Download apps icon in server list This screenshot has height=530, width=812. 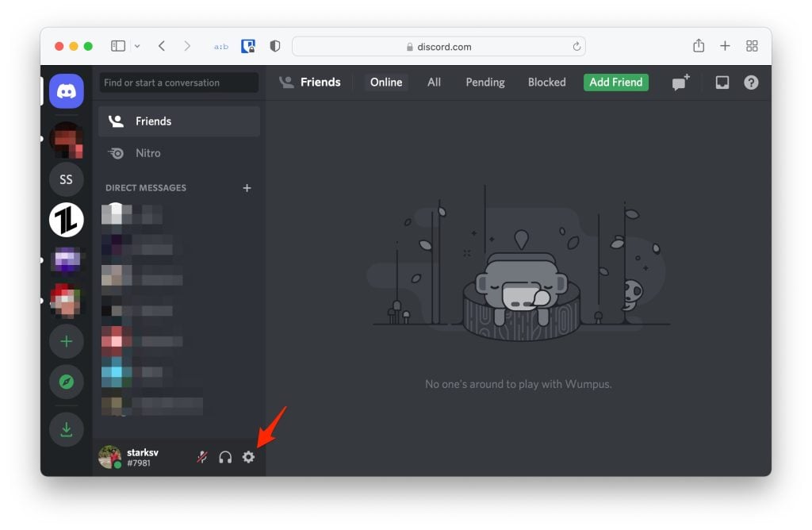(x=67, y=429)
